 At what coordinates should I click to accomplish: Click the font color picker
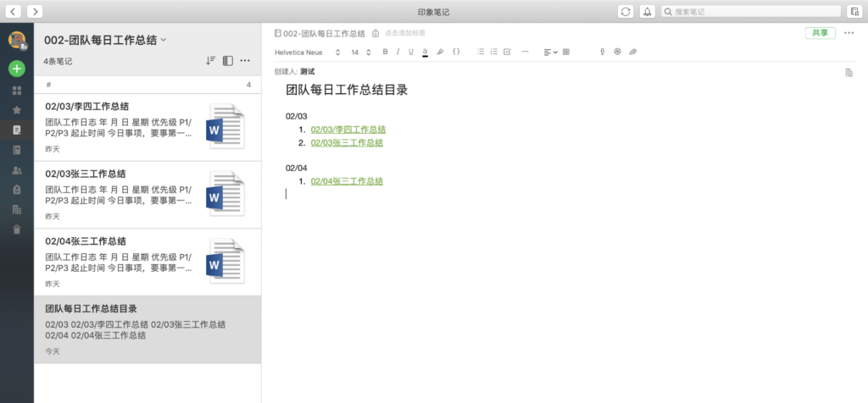tap(425, 52)
